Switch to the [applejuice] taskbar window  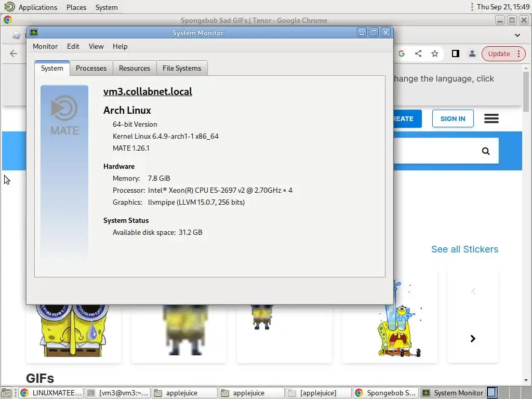[318, 393]
